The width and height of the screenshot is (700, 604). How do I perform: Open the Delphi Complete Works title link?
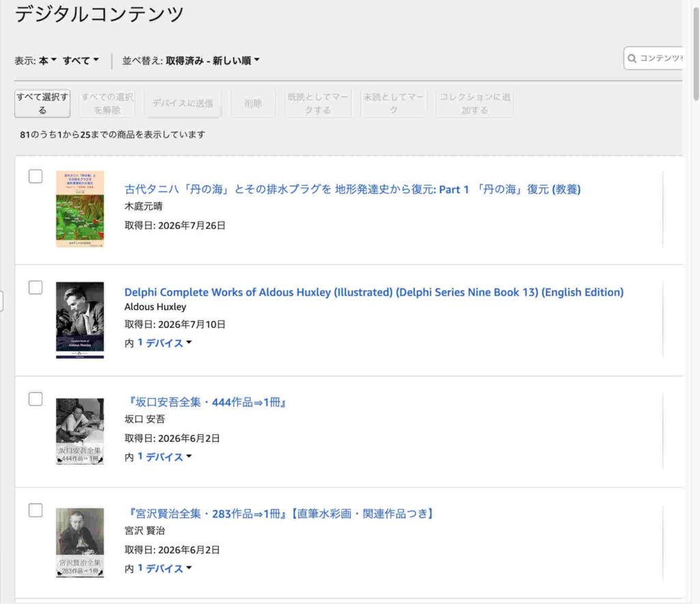pos(374,292)
